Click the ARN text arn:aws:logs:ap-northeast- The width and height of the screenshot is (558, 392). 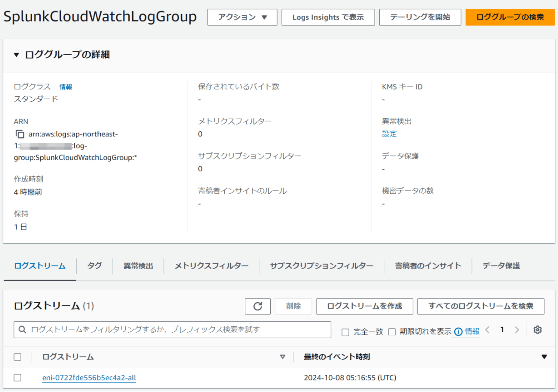coord(73,134)
